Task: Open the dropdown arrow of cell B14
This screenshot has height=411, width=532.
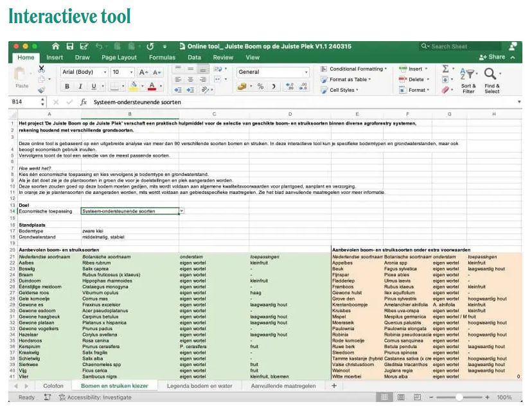Action: point(182,211)
